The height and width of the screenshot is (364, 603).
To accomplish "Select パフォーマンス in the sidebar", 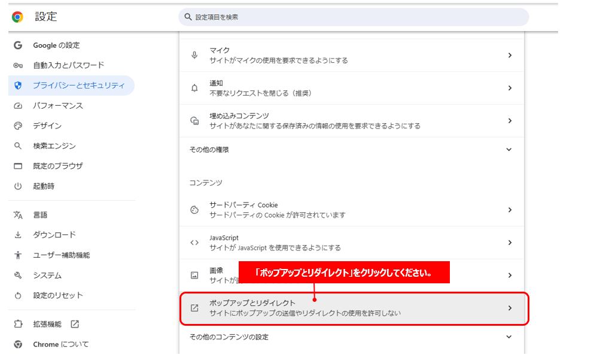I will click(x=57, y=106).
